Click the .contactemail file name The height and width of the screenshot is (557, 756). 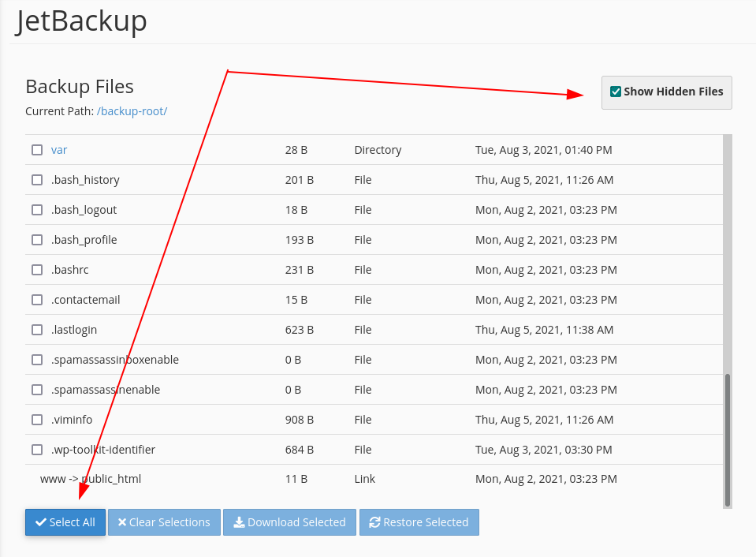(x=85, y=300)
